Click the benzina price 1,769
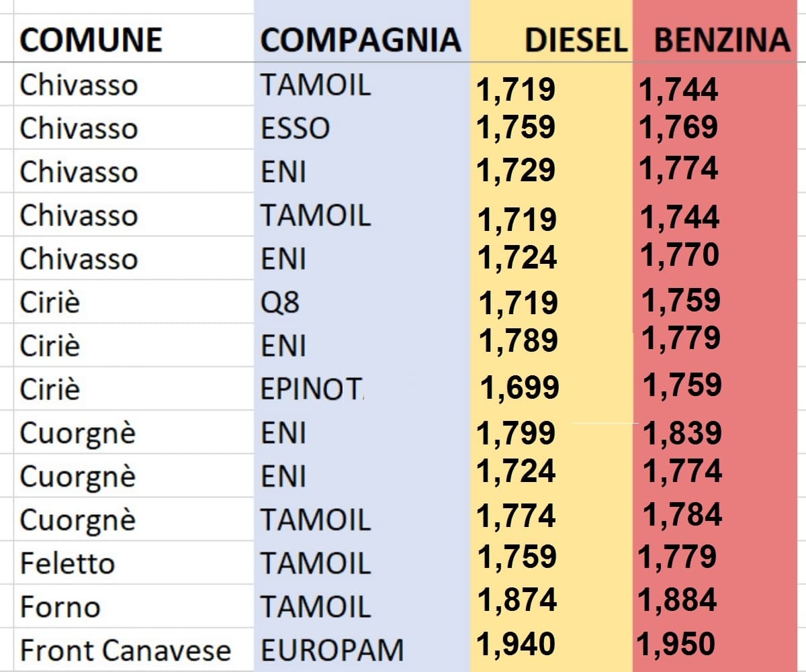The image size is (806, 672). (x=678, y=127)
